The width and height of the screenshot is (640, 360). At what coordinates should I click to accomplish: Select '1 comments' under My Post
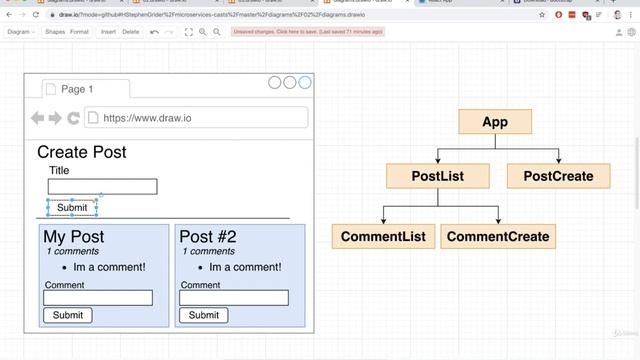(x=73, y=251)
